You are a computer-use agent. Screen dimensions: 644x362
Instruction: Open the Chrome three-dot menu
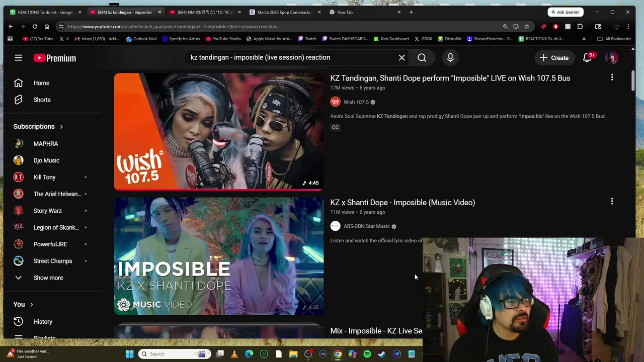pos(628,26)
